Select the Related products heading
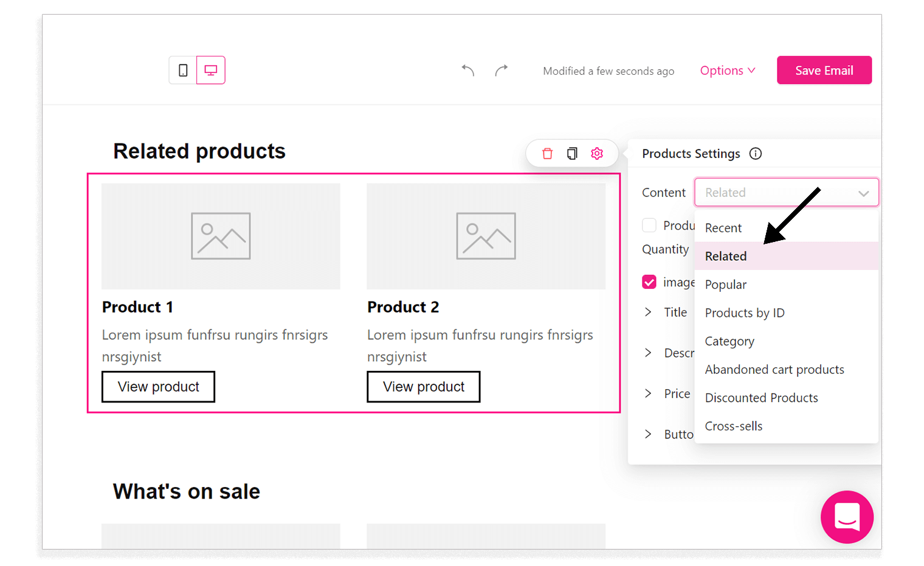Image resolution: width=924 pixels, height=566 pixels. click(x=199, y=151)
